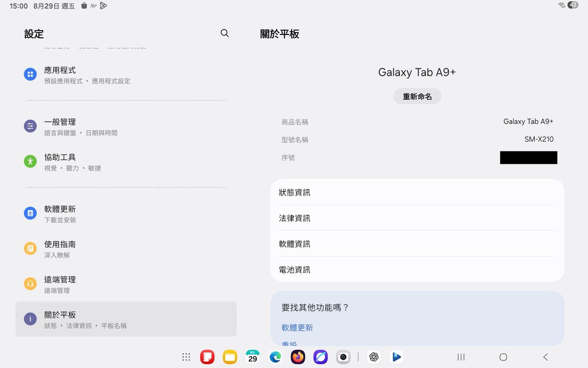Image resolution: width=588 pixels, height=368 pixels.
Task: Open 軟體資訊
Action: [417, 244]
